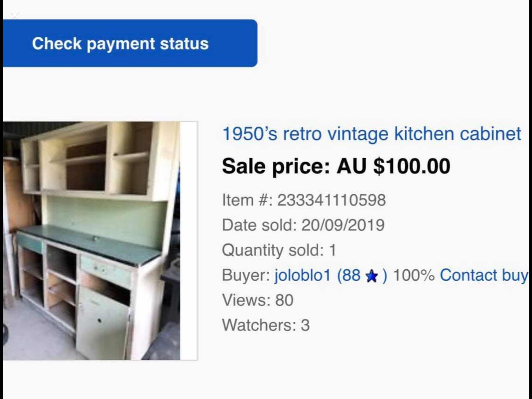Click the word 'Buyer:' label
This screenshot has width=532, height=399.
(x=246, y=276)
